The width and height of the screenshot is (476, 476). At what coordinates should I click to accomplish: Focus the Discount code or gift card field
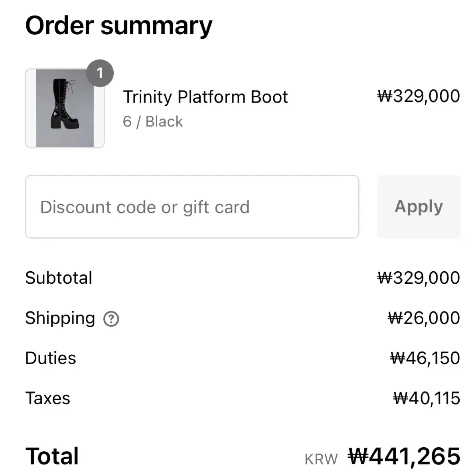point(192,207)
